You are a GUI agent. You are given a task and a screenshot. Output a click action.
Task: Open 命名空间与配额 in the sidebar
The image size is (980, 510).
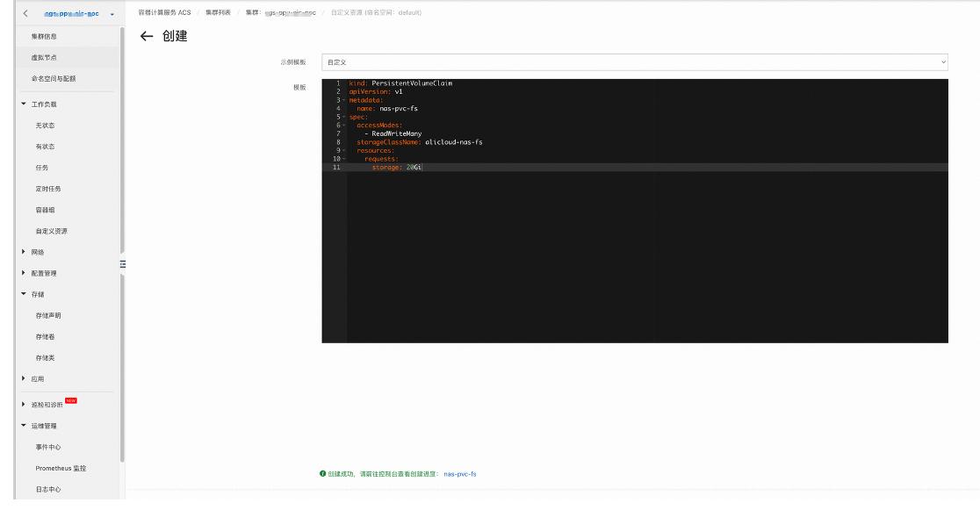[x=54, y=79]
